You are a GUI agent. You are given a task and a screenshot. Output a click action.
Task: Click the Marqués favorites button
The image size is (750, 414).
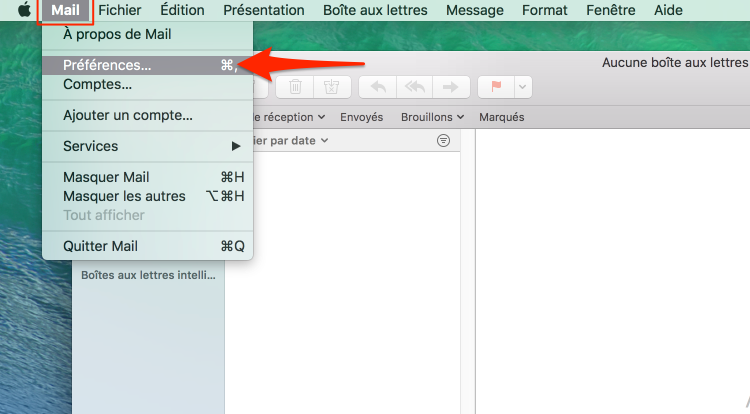[x=502, y=117]
